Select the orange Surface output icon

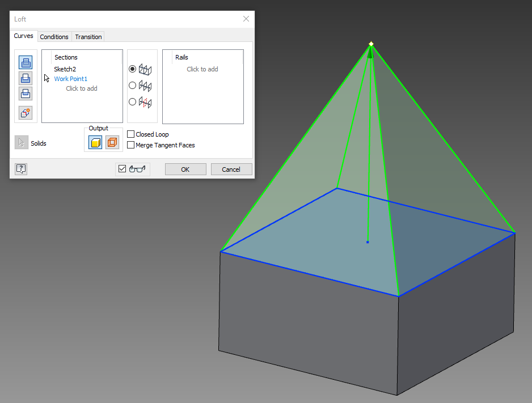coord(112,142)
